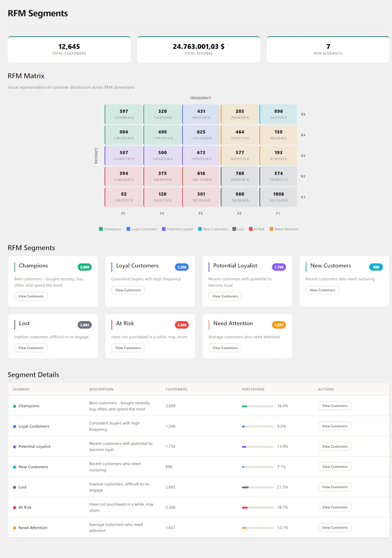Click the Champions 16.4% progress bar
Screen dimensions: 392x558
[258, 406]
